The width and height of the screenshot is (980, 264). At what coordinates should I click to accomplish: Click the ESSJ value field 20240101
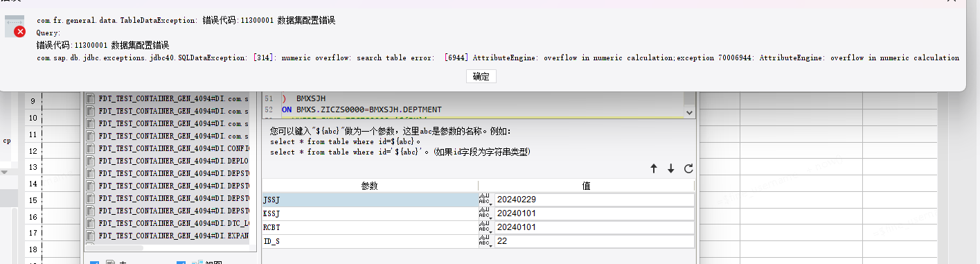(594, 213)
